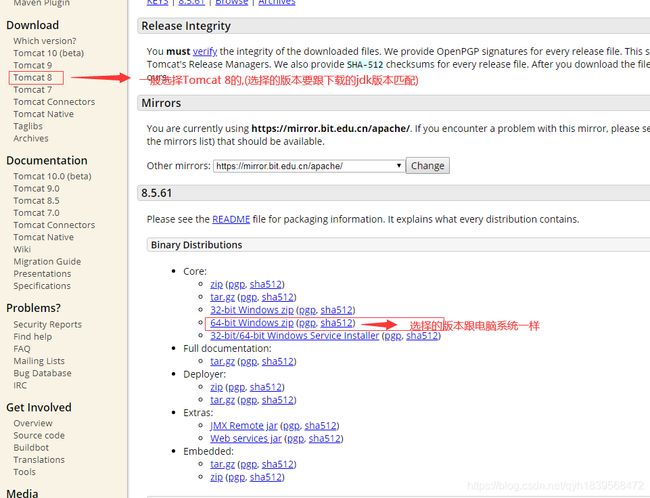Open pgp signature for Web services jar

(295, 439)
